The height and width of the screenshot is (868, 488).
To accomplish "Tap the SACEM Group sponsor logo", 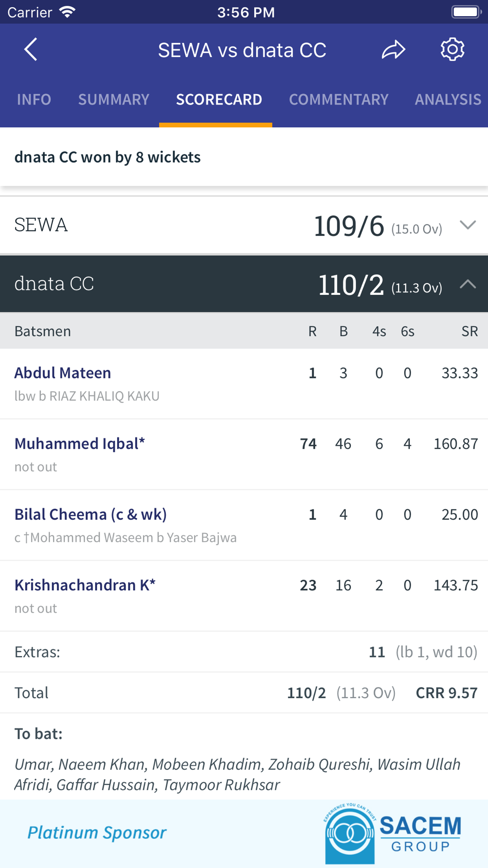I will 393,833.
